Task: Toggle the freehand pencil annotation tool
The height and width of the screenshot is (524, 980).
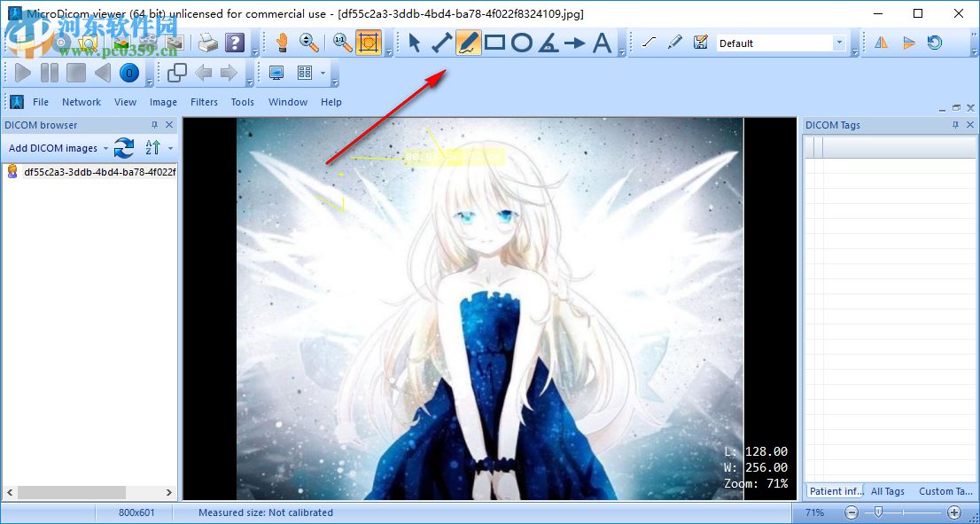Action: (469, 43)
